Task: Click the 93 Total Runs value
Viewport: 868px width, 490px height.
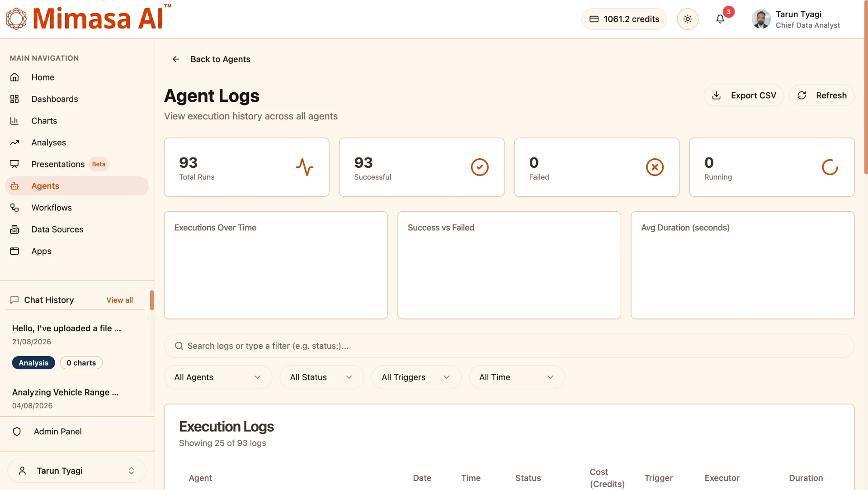Action: (x=188, y=162)
